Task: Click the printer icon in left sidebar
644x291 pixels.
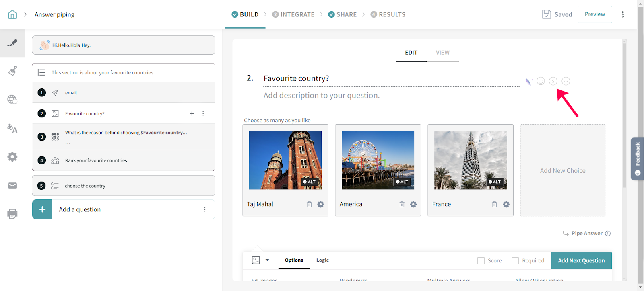Action: coord(12,214)
